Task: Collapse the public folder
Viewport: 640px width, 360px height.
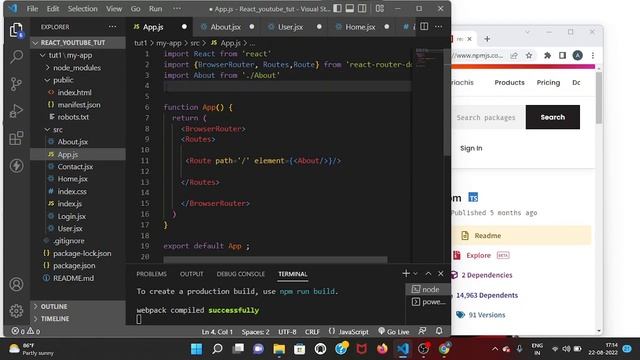Action: point(78,80)
